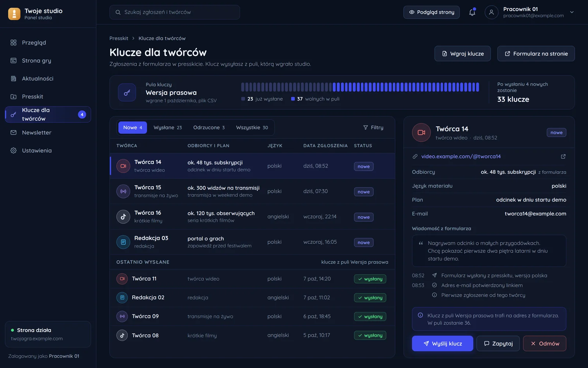Open Newsletter in the sidebar
Viewport: 588px width, 368px height.
click(48, 132)
